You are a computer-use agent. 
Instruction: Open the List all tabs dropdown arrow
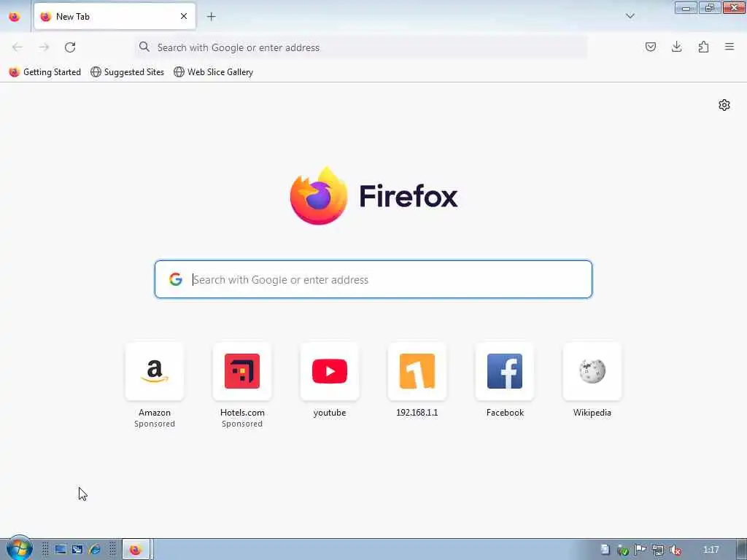tap(630, 16)
